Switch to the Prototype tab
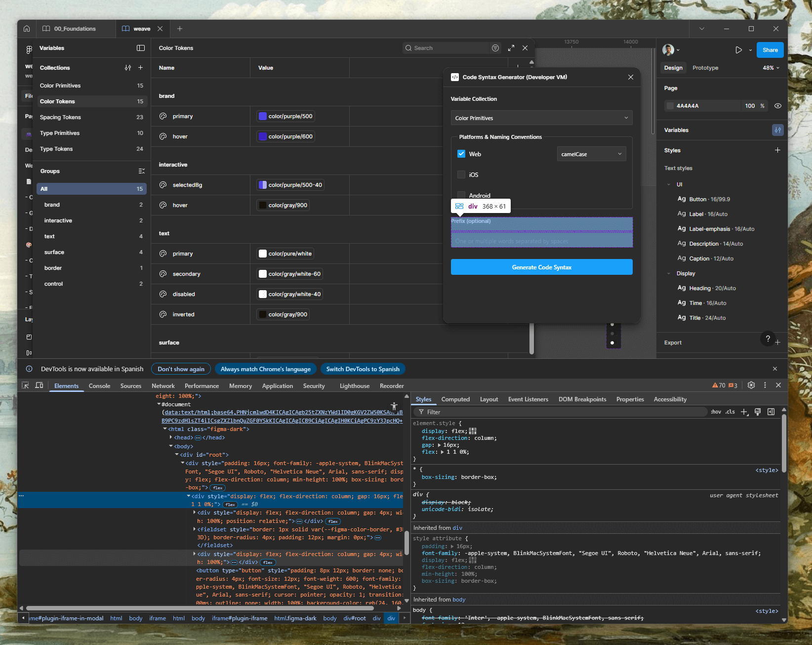Screen dimensions: 812x645 pyautogui.click(x=705, y=68)
